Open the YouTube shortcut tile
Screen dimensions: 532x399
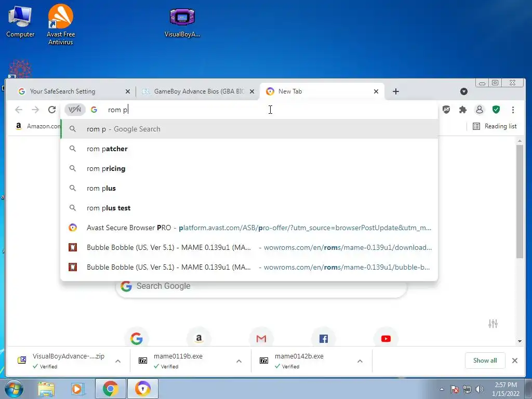click(386, 338)
